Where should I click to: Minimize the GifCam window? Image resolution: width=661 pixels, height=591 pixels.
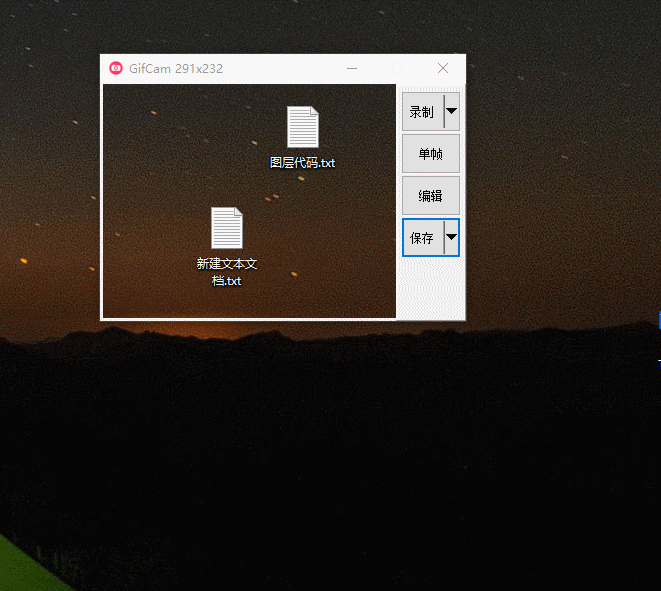[352, 69]
